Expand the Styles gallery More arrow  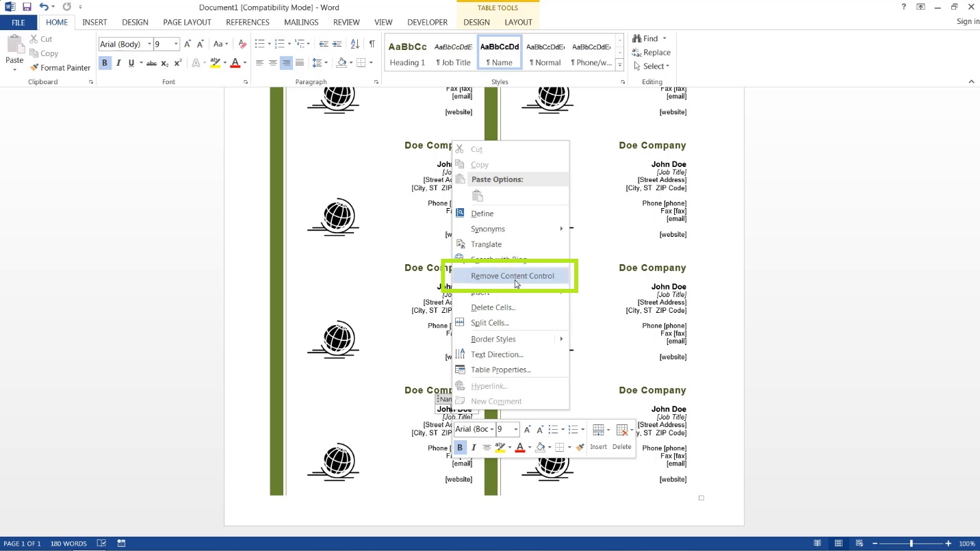(x=619, y=66)
